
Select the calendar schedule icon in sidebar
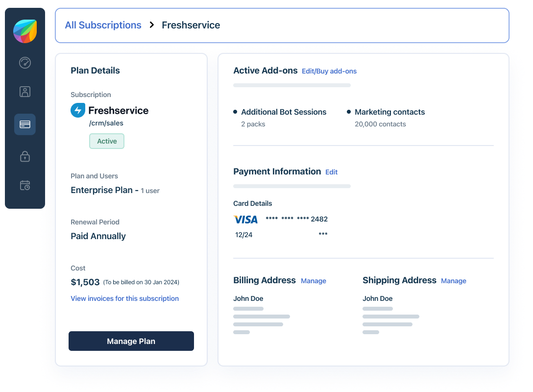pos(25,185)
